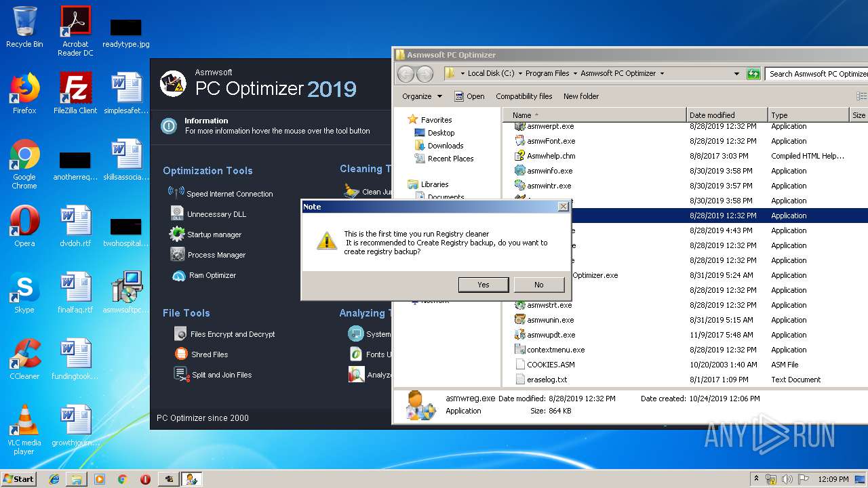Open the Clean Junk tool icon
This screenshot has width=868, height=488.
(351, 191)
